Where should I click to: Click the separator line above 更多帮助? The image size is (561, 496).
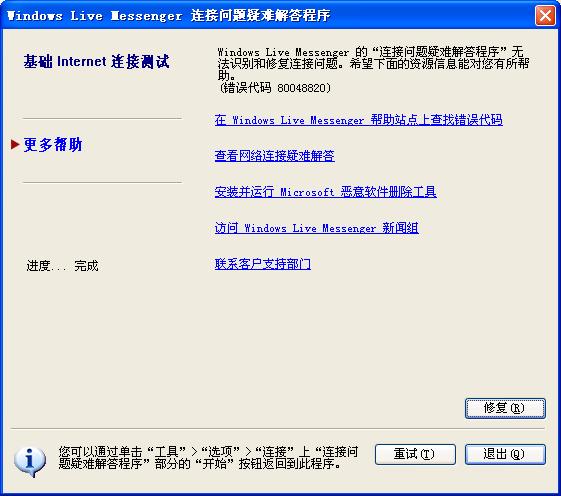[x=102, y=118]
